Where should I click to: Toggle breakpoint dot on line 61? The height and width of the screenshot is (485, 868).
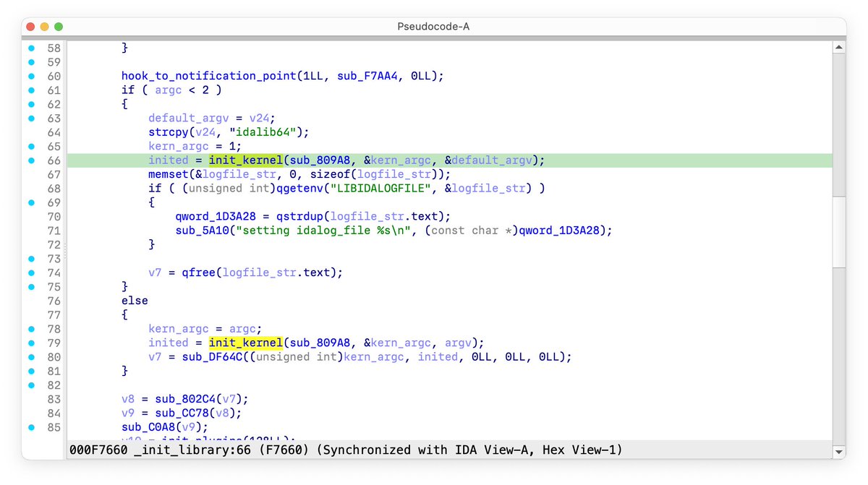pos(31,90)
